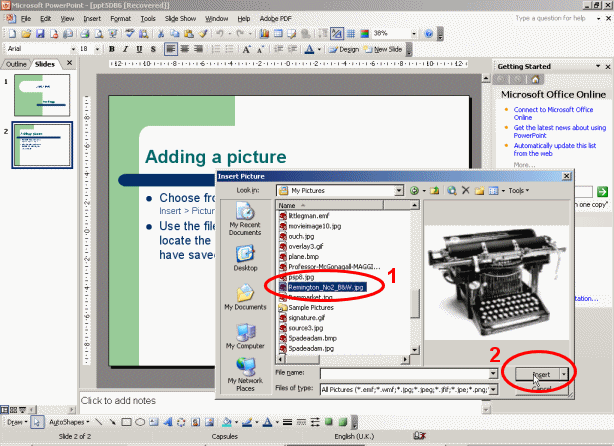
Task: Expand the Look in folder dropdown
Action: tap(398, 190)
